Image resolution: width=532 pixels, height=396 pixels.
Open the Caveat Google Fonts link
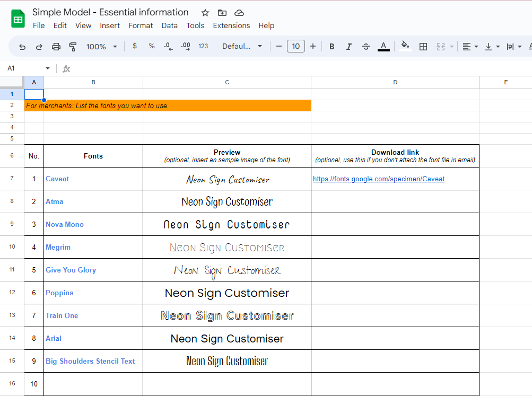379,179
